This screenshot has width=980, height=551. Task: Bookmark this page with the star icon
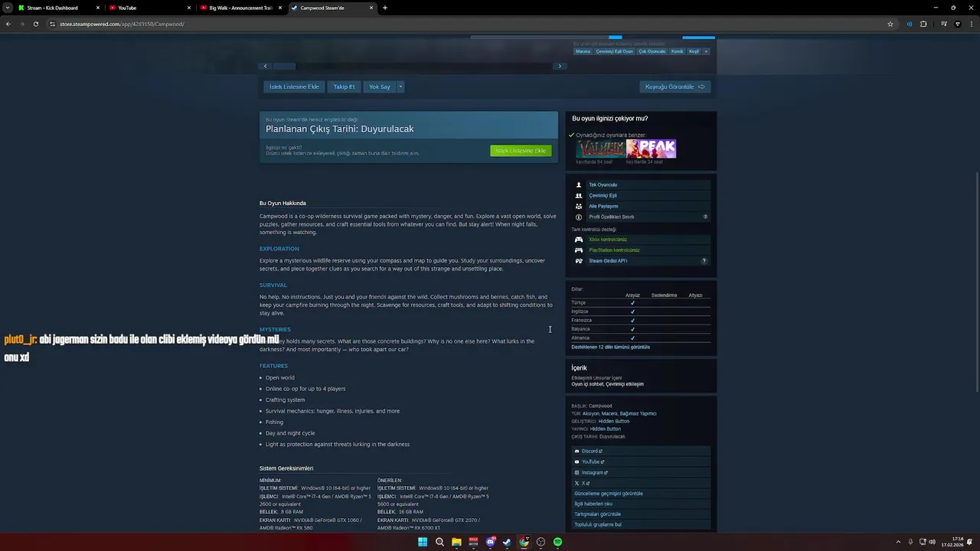[x=890, y=24]
